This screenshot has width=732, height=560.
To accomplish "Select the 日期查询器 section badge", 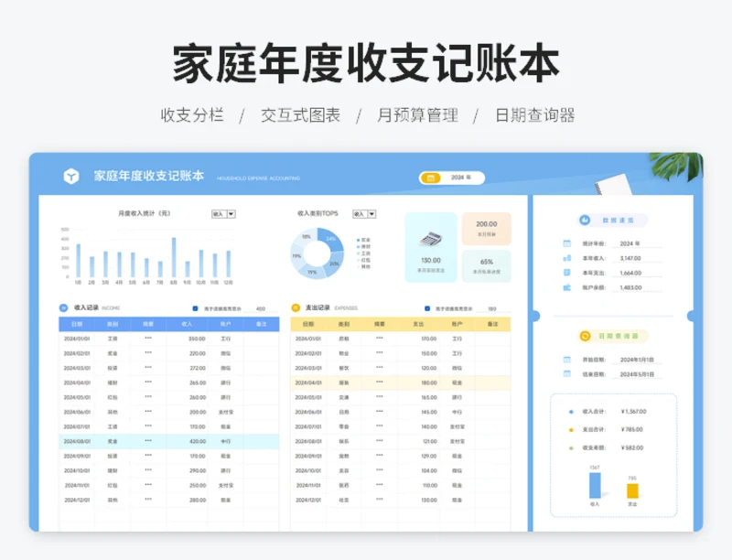I will (613, 336).
